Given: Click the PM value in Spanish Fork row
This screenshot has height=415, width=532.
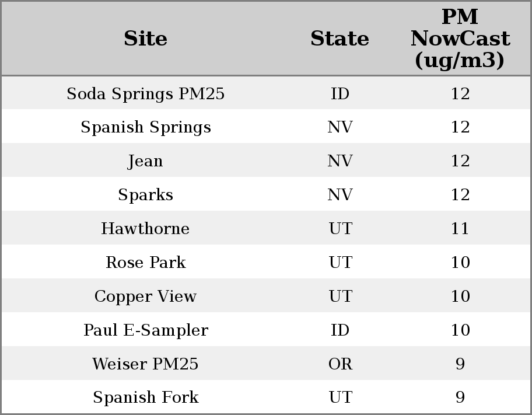Looking at the screenshot, I should point(460,397).
